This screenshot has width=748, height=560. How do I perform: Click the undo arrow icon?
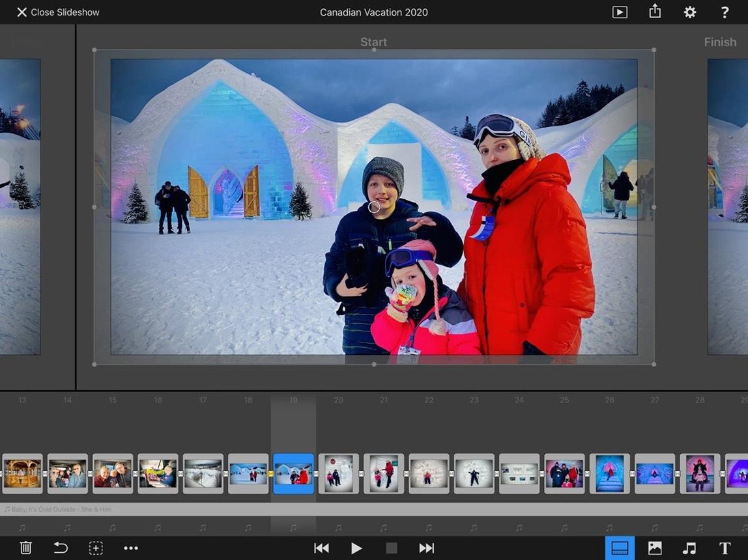coord(61,548)
